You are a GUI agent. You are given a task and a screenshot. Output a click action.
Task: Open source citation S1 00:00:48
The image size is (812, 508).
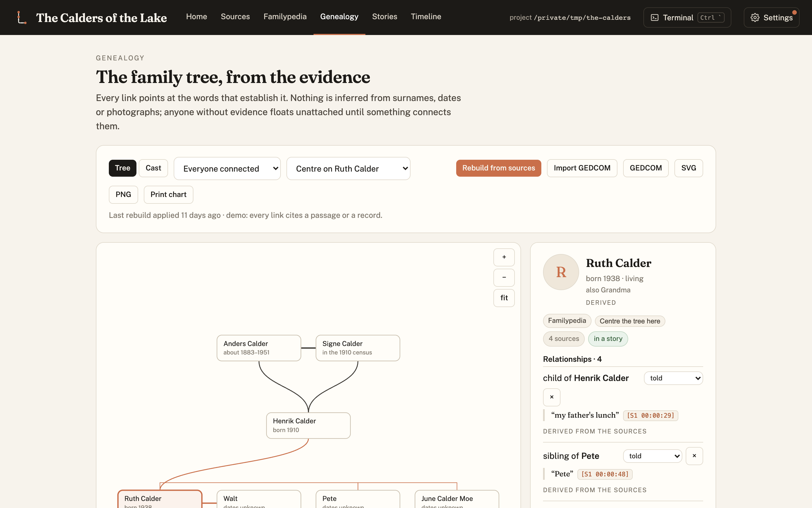[x=605, y=474]
